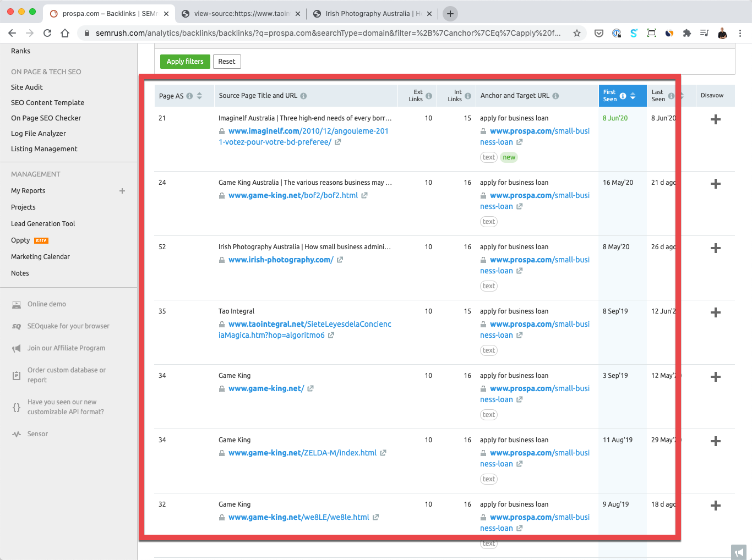The image size is (752, 560).
Task: Open Join our Affiliate Program link
Action: 66,348
